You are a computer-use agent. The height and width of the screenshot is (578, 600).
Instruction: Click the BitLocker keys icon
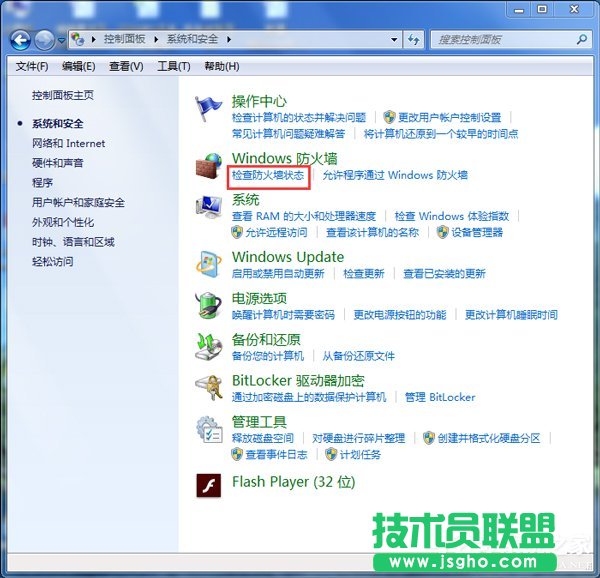[x=209, y=388]
